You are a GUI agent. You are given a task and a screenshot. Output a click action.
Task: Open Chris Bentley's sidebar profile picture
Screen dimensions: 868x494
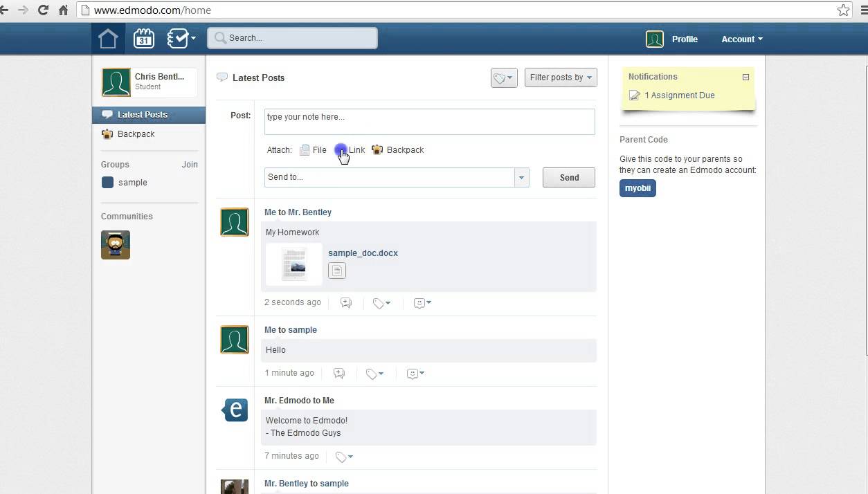(116, 82)
